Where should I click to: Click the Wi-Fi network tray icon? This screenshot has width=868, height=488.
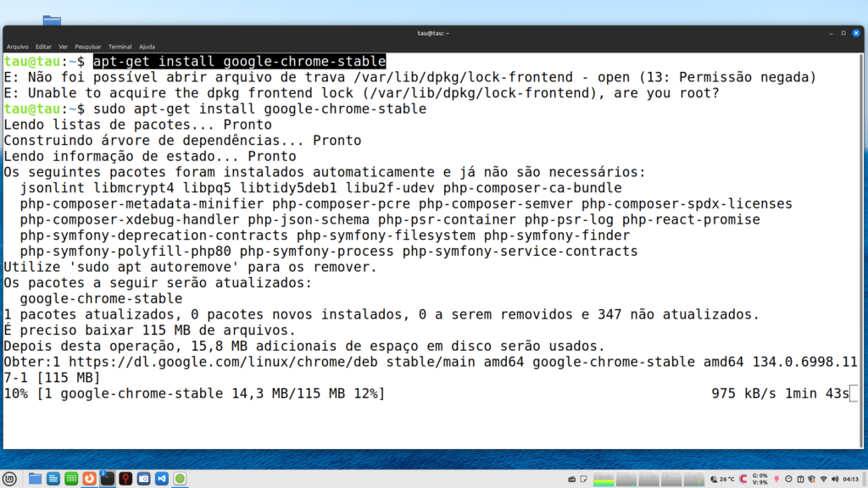pos(822,480)
